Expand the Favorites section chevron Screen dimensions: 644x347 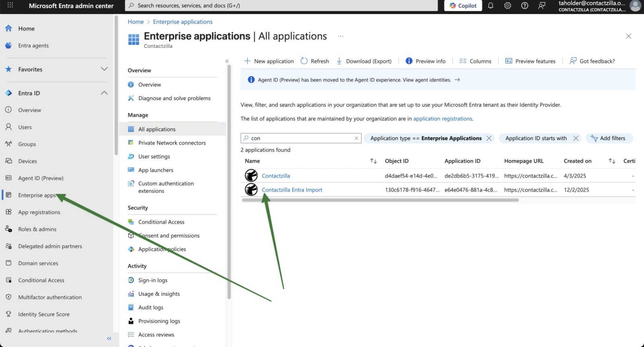(x=104, y=69)
